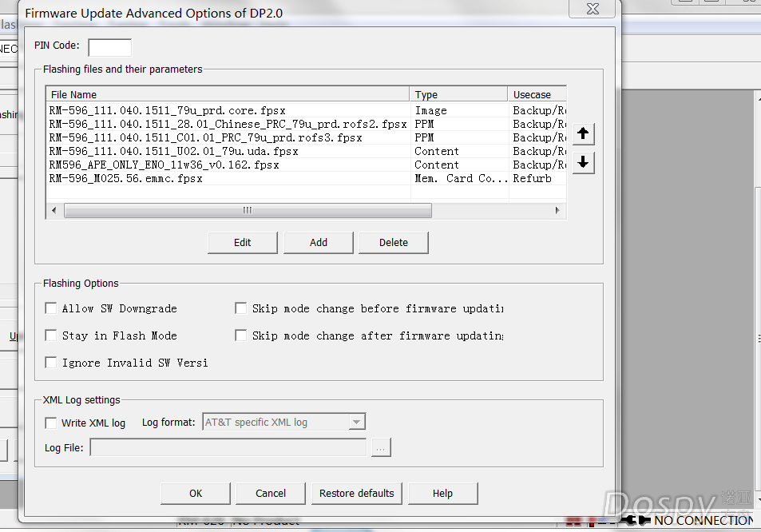Click the move file down arrow button

(583, 163)
